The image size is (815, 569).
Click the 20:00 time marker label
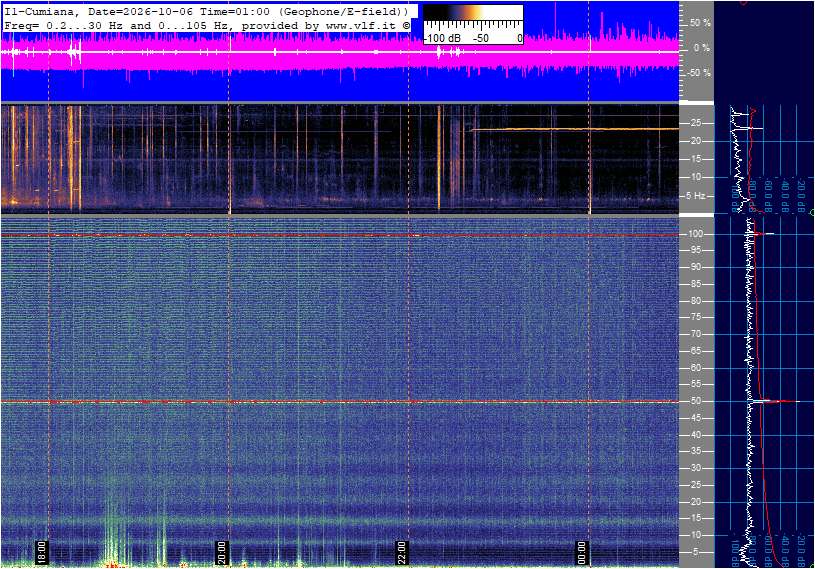[221, 552]
